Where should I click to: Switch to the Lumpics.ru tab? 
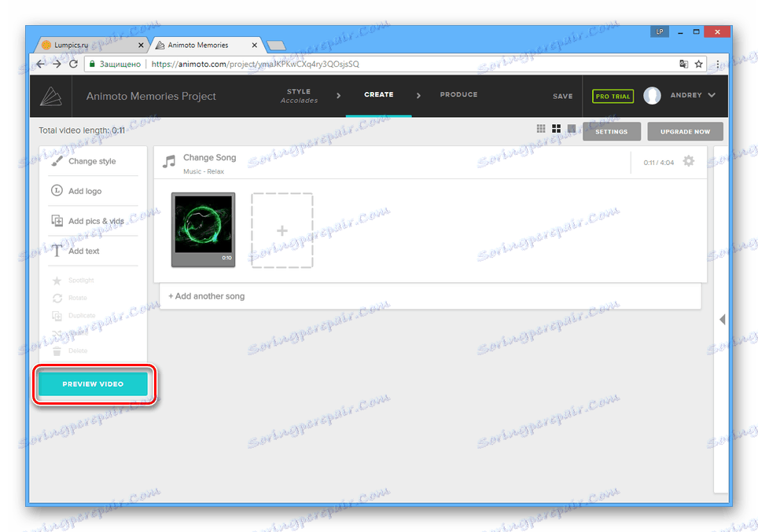pyautogui.click(x=90, y=45)
